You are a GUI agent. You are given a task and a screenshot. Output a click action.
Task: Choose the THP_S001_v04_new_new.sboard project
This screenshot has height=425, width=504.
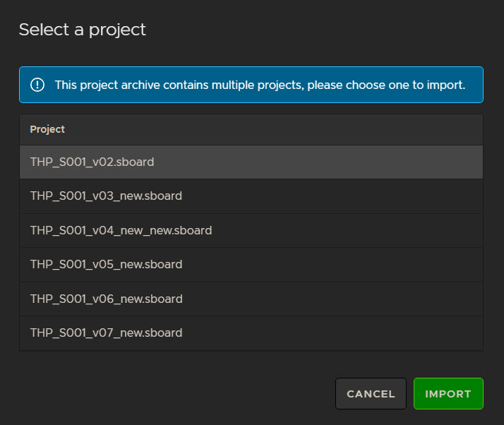121,230
